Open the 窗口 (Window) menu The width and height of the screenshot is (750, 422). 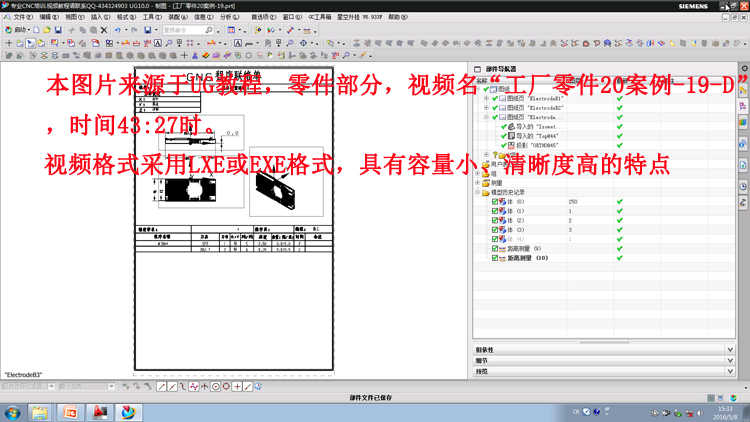[x=292, y=17]
